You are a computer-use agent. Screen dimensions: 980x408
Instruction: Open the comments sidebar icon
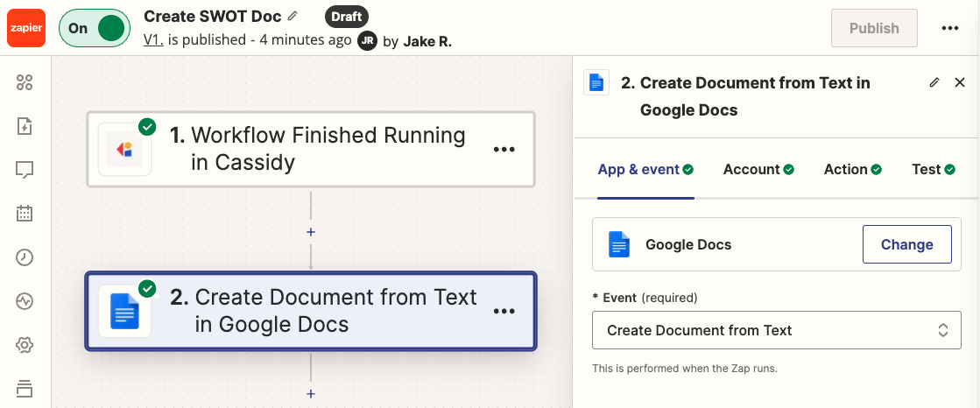[25, 170]
